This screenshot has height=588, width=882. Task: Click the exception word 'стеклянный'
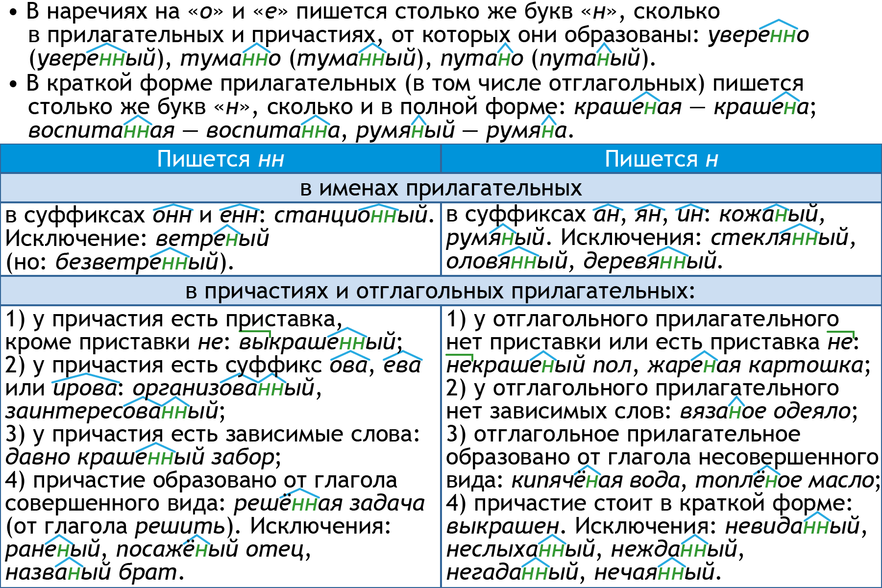point(780,238)
